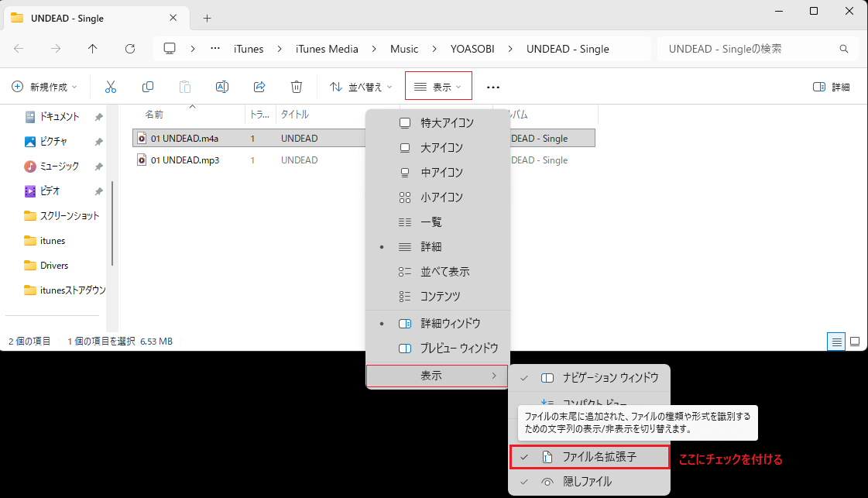
Task: Click the Share icon on the toolbar
Action: tap(259, 86)
